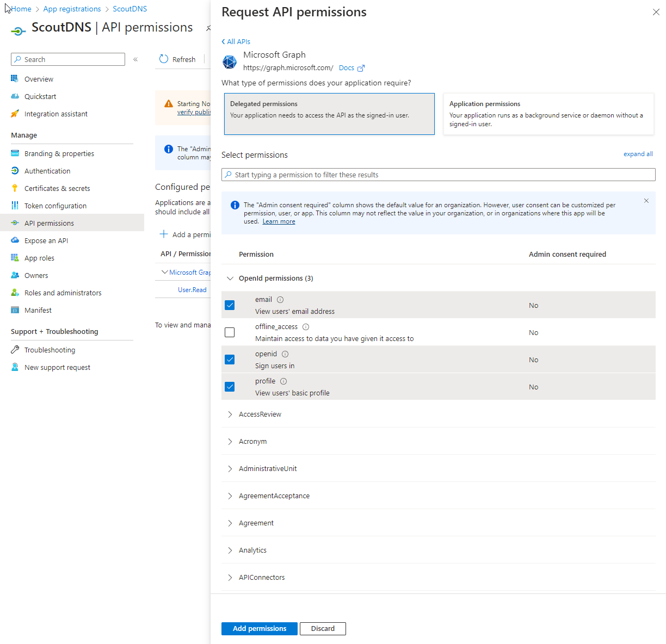Click the Overview icon in sidebar
Image resolution: width=666 pixels, height=644 pixels.
(x=15, y=79)
